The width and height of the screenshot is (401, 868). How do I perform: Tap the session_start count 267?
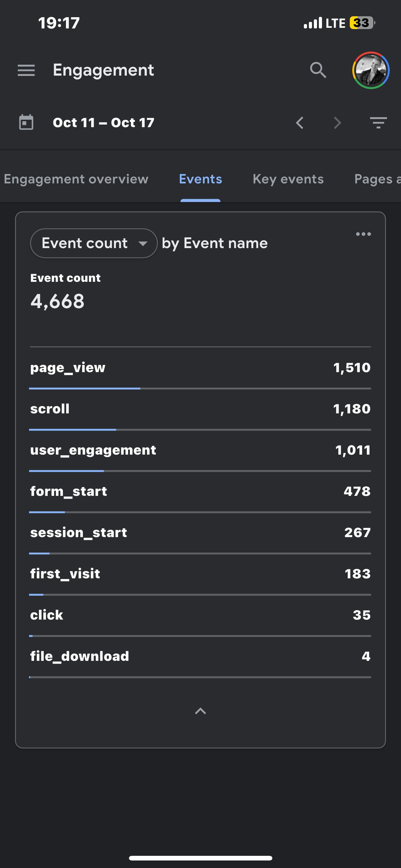357,533
